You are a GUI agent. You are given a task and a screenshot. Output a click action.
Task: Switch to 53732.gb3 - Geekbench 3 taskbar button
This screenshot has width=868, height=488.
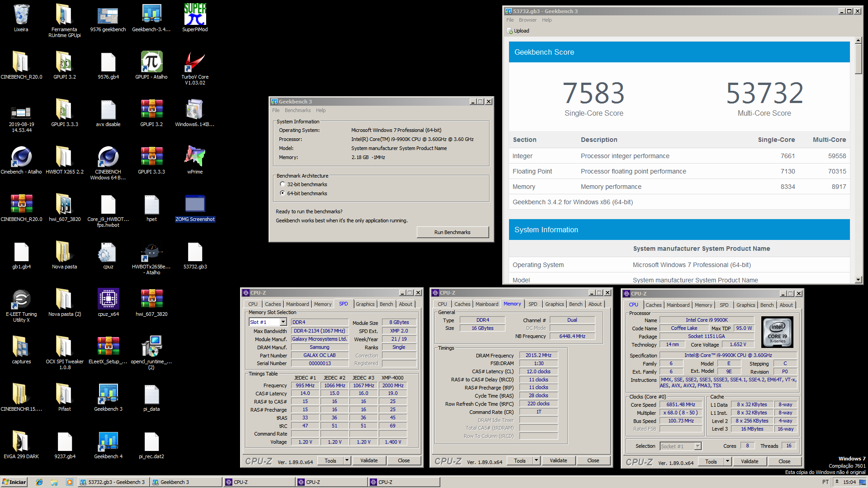113,482
